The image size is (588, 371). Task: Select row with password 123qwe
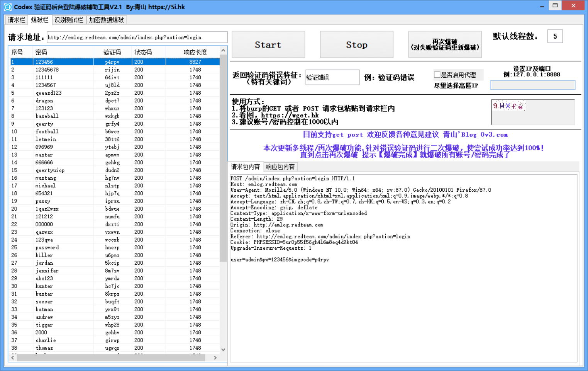click(x=115, y=240)
